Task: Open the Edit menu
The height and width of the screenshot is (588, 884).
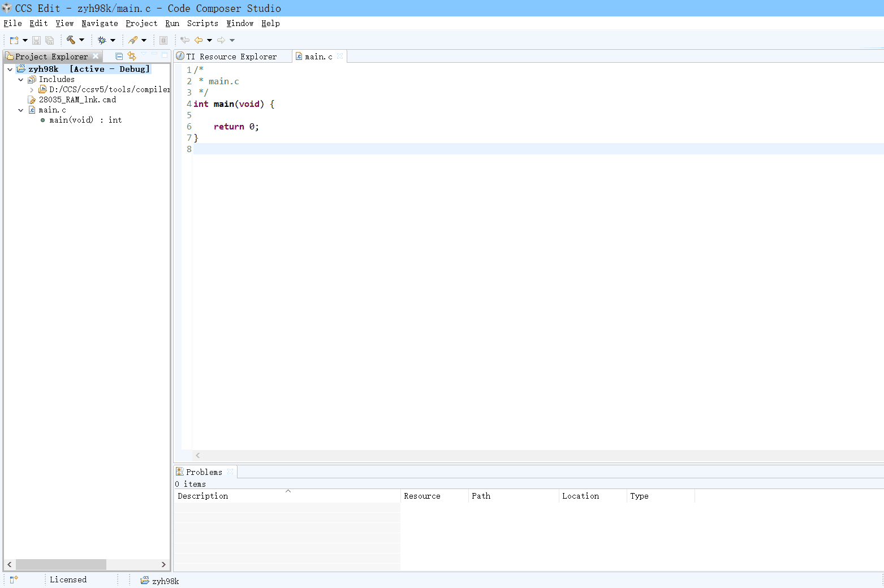Action: click(38, 23)
